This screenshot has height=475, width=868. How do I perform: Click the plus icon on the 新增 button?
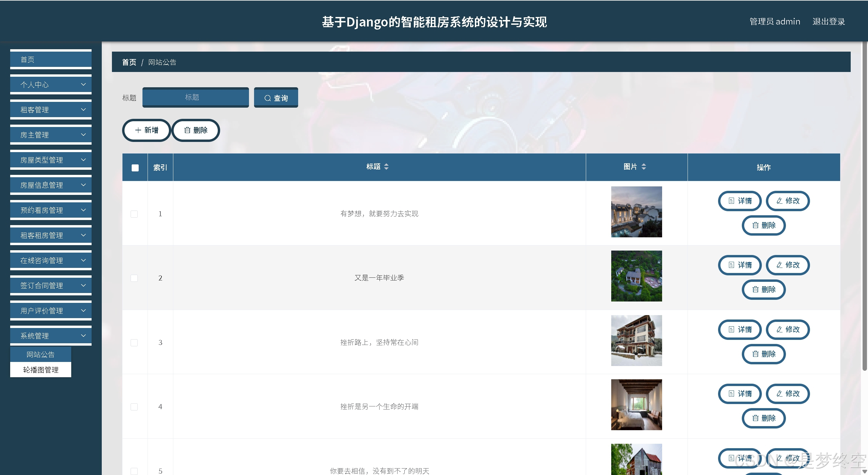pyautogui.click(x=138, y=130)
